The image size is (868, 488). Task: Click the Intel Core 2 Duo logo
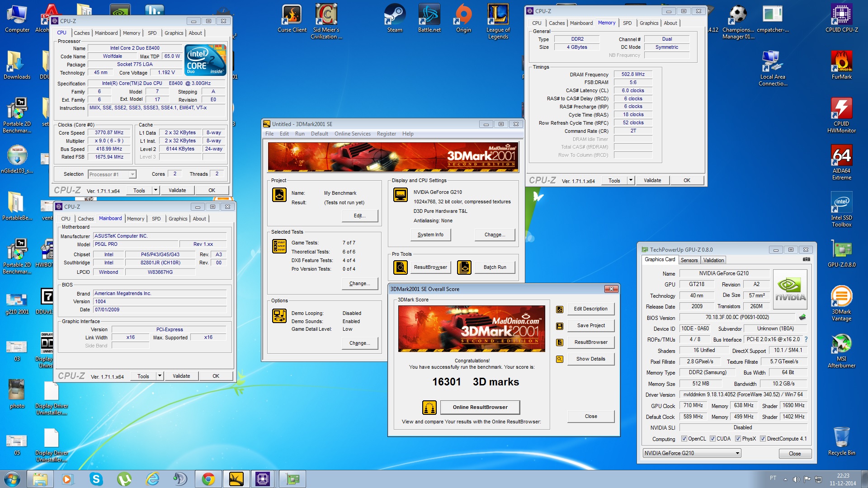pos(206,60)
